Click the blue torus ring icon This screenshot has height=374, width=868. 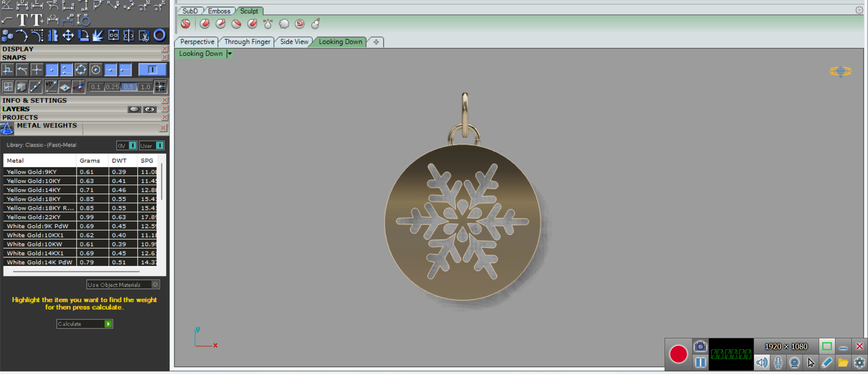[160, 35]
